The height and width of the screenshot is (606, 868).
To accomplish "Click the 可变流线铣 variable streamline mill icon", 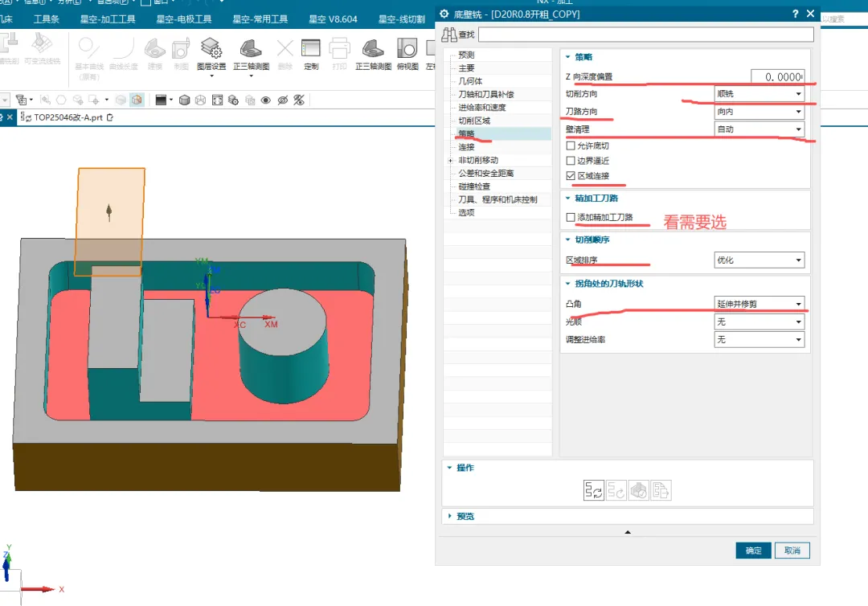I will [x=42, y=43].
